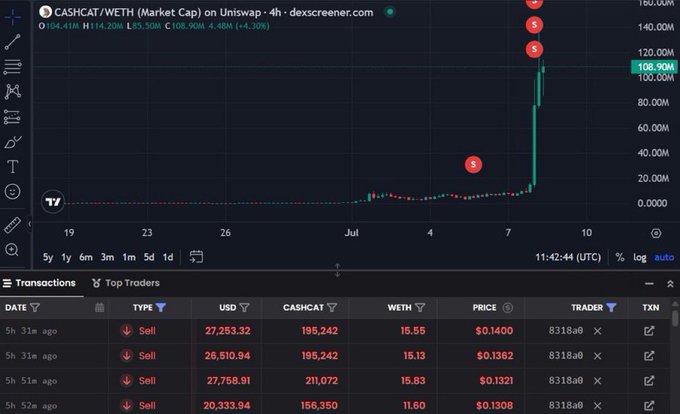Toggle log scale on chart
Image resolution: width=680 pixels, height=414 pixels.
(640, 257)
